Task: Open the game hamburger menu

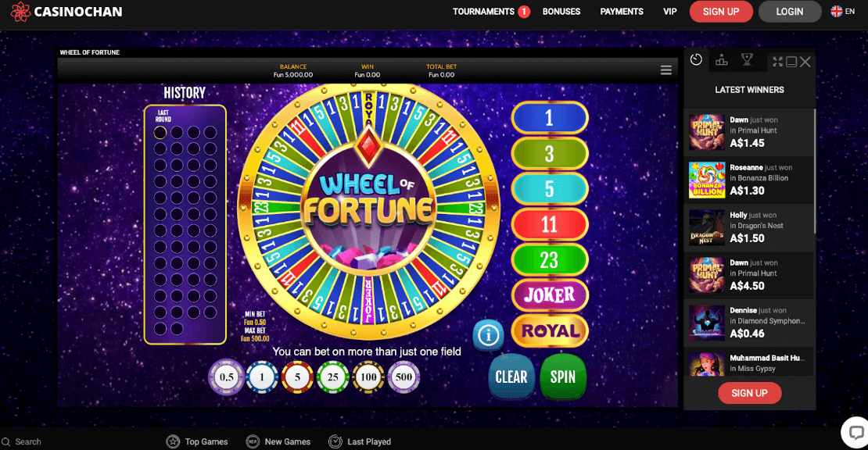Action: coord(666,70)
